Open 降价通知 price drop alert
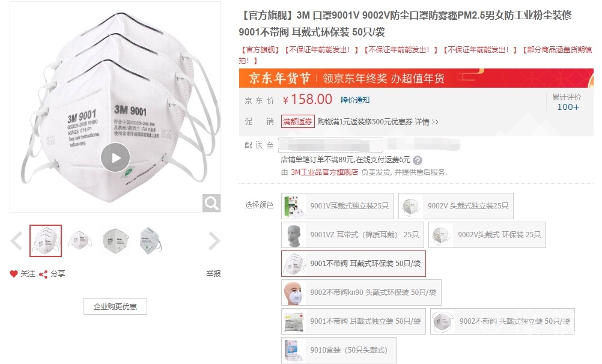The image size is (602, 364). pyautogui.click(x=355, y=100)
